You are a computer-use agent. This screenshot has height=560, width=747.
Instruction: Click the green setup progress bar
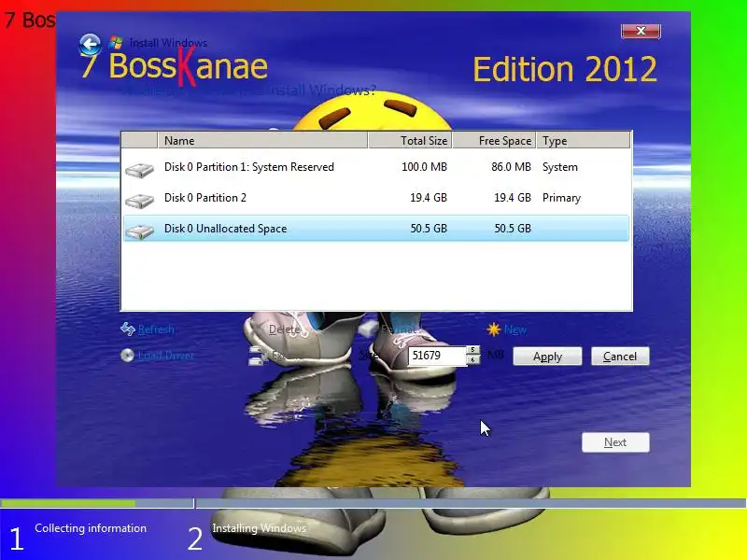pos(67,503)
